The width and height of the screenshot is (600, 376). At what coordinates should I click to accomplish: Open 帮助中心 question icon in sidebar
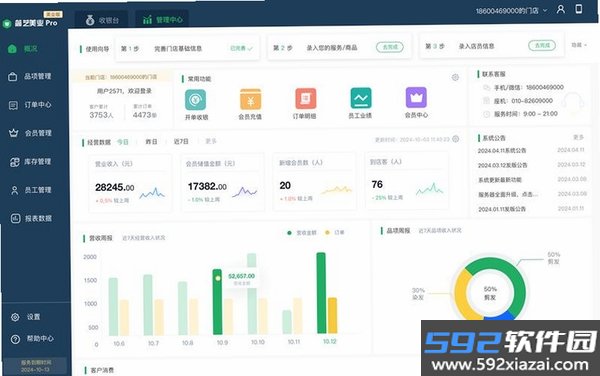point(15,339)
